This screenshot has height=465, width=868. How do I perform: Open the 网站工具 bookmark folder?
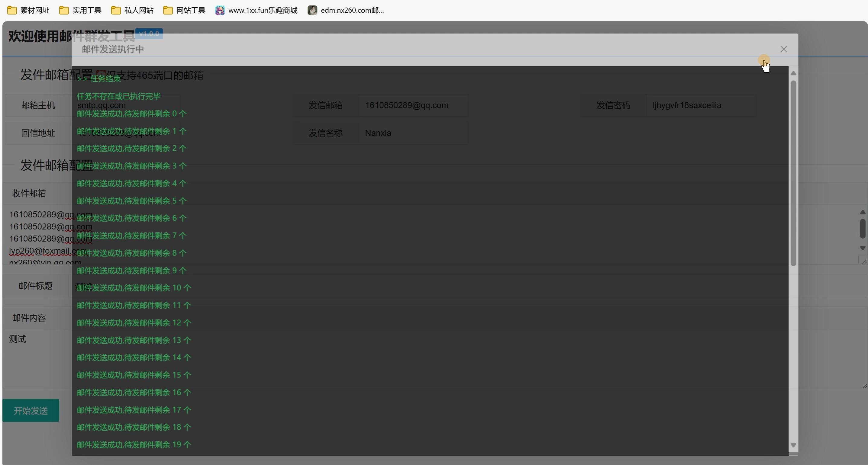184,10
